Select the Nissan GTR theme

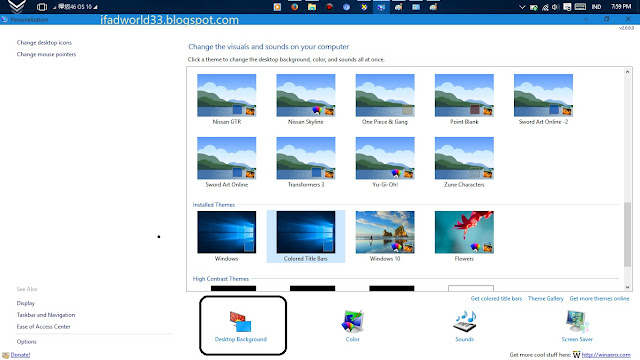(227, 99)
